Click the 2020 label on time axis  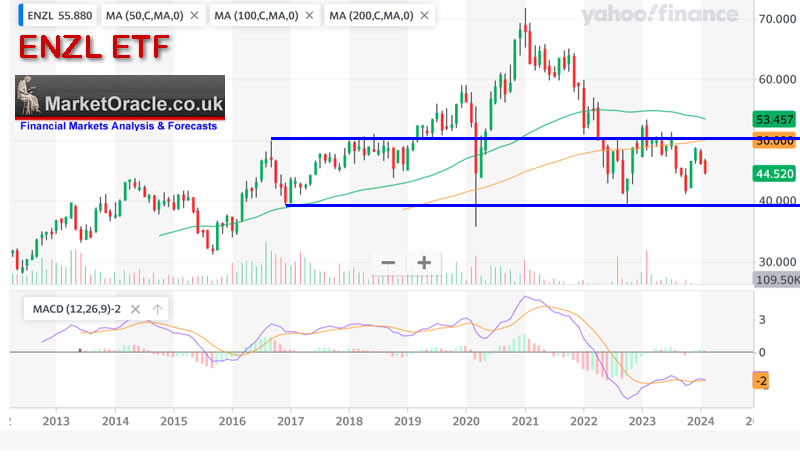pyautogui.click(x=467, y=420)
